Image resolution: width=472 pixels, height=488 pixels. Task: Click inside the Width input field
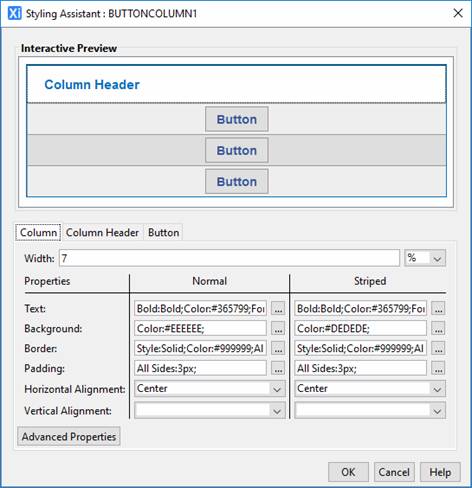coord(229,258)
